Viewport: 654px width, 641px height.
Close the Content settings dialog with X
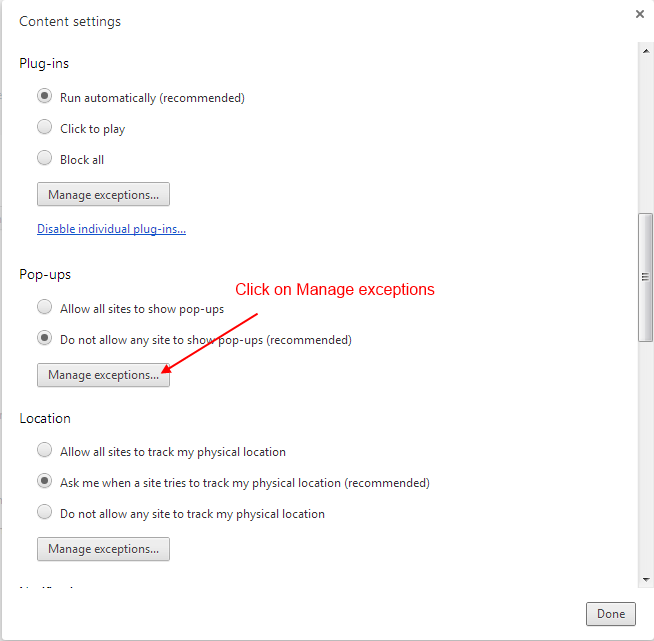click(x=640, y=14)
